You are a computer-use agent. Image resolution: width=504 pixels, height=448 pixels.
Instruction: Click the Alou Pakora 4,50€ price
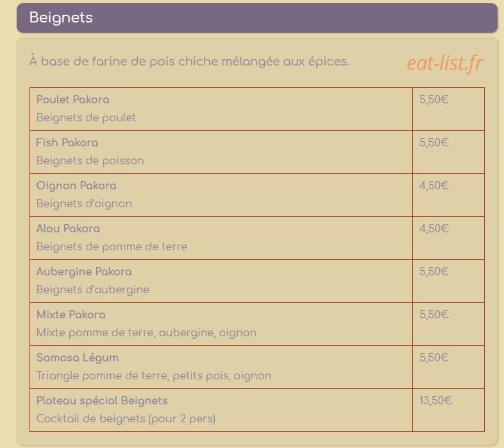433,228
